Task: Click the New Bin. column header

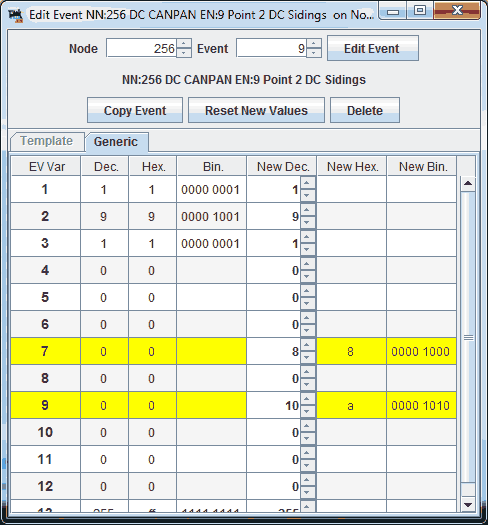Action: [422, 166]
